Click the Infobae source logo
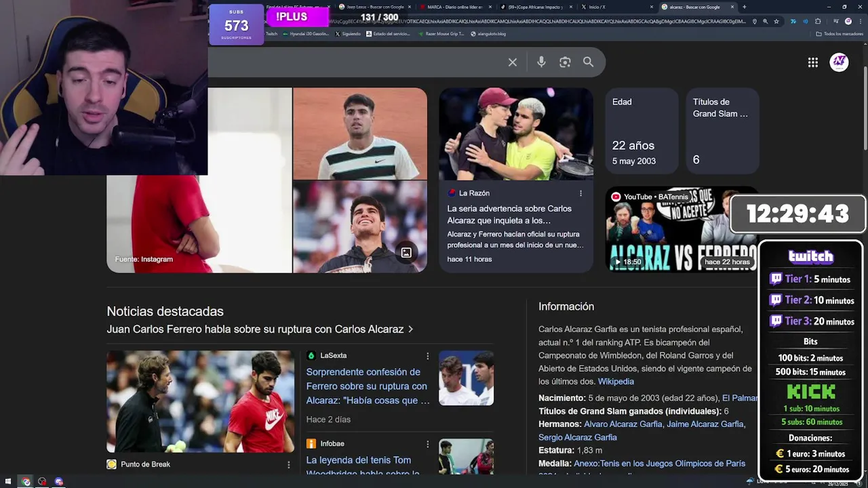 [x=311, y=444]
